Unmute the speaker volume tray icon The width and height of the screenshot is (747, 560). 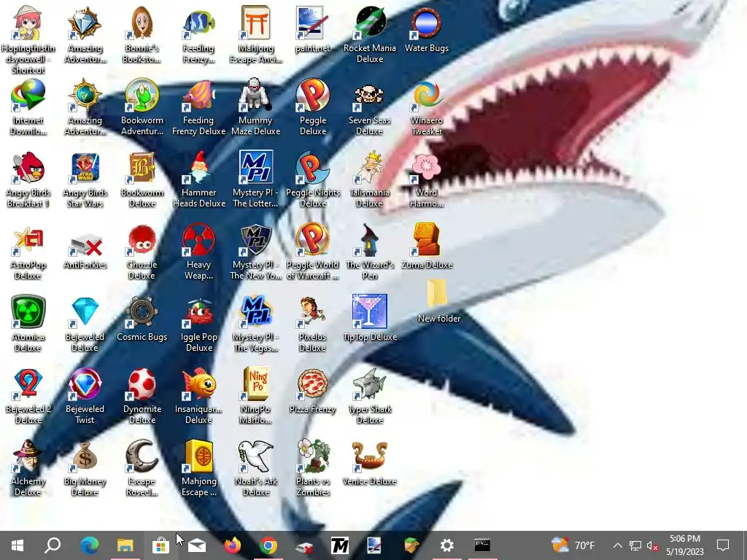(652, 545)
